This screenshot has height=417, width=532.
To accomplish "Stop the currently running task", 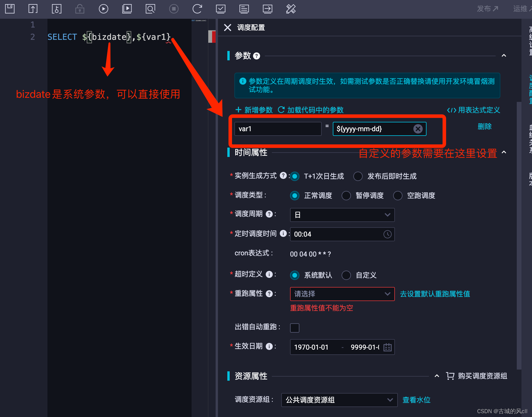I will pyautogui.click(x=173, y=9).
